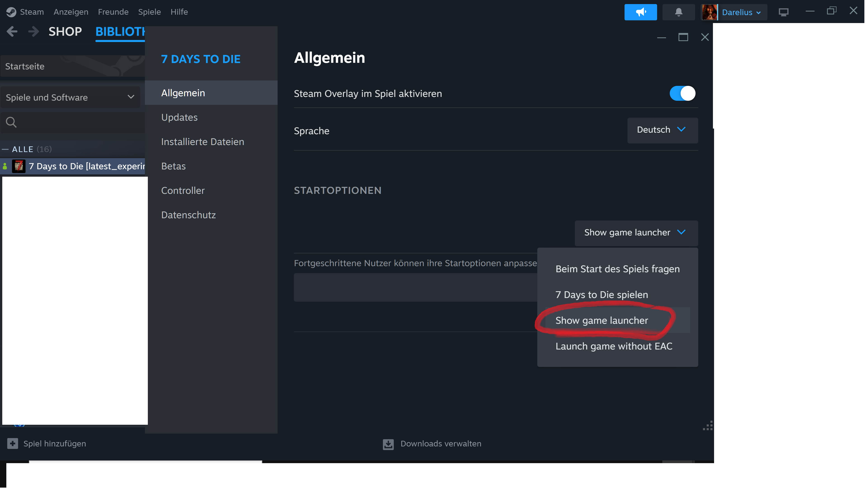Open the Spiele menu

coord(149,12)
